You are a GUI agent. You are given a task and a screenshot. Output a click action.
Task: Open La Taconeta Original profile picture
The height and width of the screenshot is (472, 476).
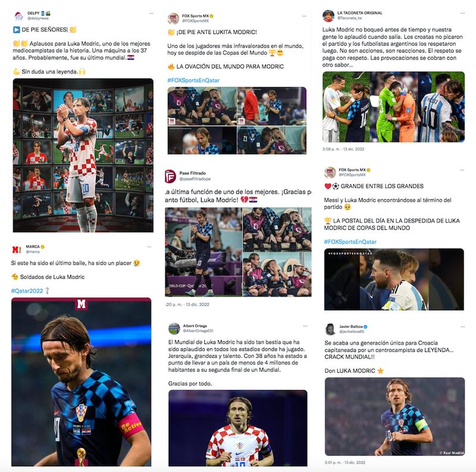[x=328, y=16]
